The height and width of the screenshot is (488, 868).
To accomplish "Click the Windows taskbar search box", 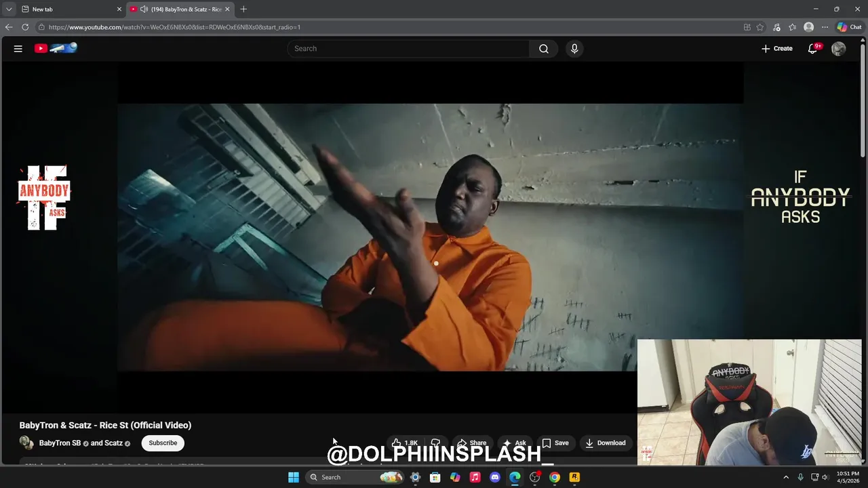I will [x=356, y=477].
